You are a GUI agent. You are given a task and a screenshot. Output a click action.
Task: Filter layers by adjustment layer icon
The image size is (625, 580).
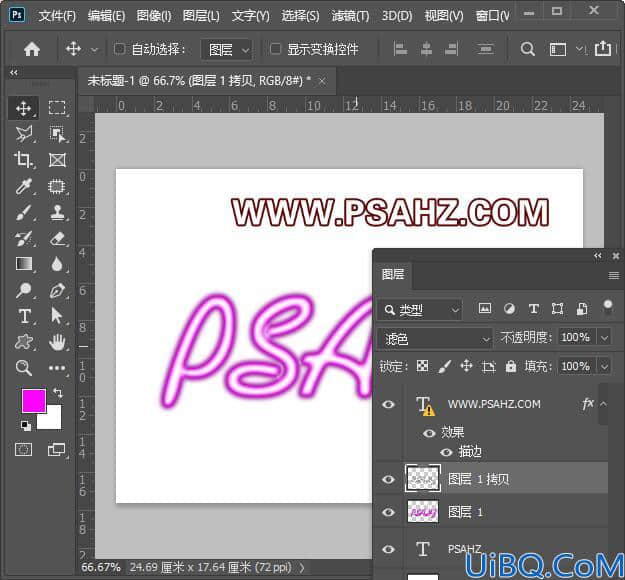click(509, 309)
